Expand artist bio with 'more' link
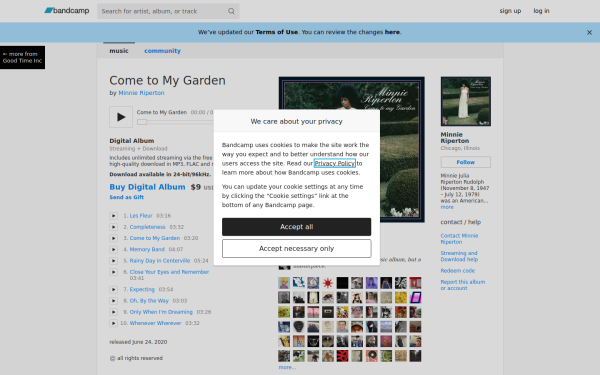The width and height of the screenshot is (600, 375). [447, 207]
